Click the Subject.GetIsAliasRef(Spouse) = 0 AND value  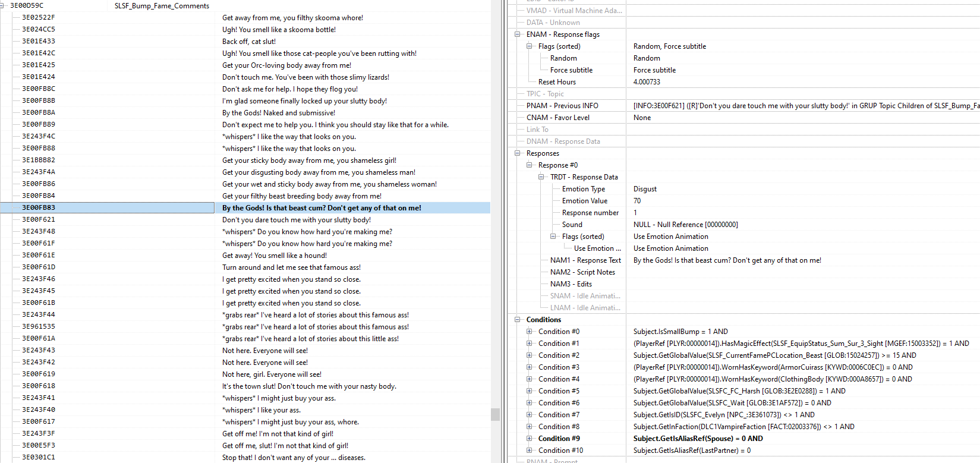[698, 439]
